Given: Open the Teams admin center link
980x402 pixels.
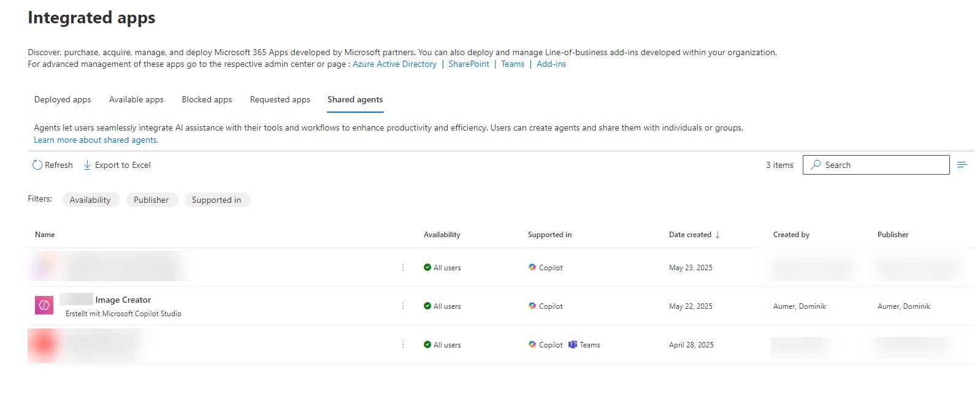Looking at the screenshot, I should [513, 64].
